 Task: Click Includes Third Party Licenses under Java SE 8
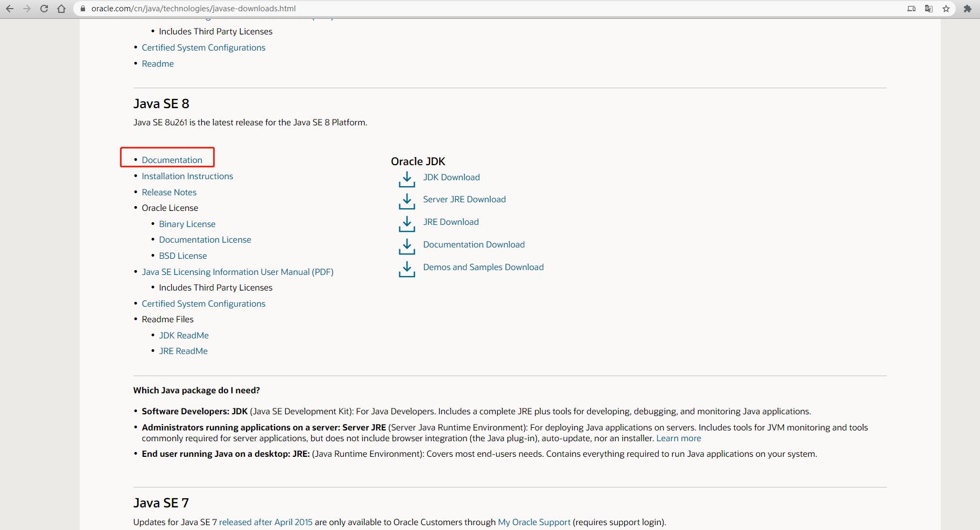click(216, 287)
